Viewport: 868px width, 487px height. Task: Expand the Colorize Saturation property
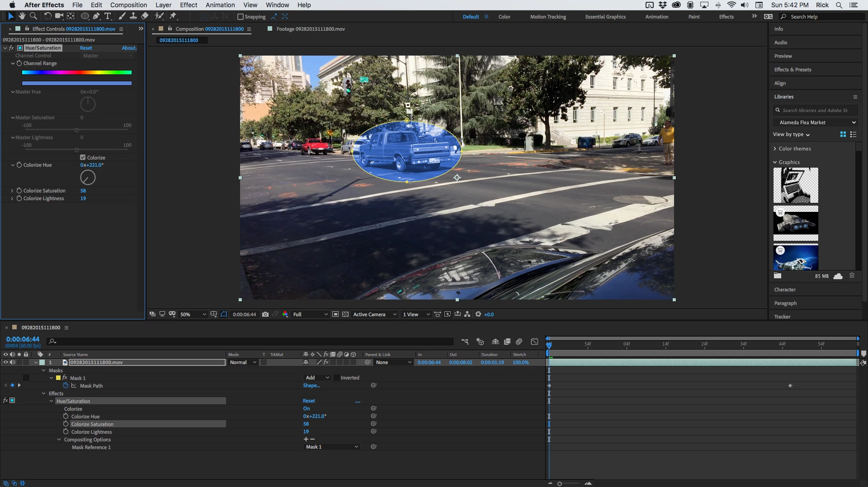tap(12, 191)
